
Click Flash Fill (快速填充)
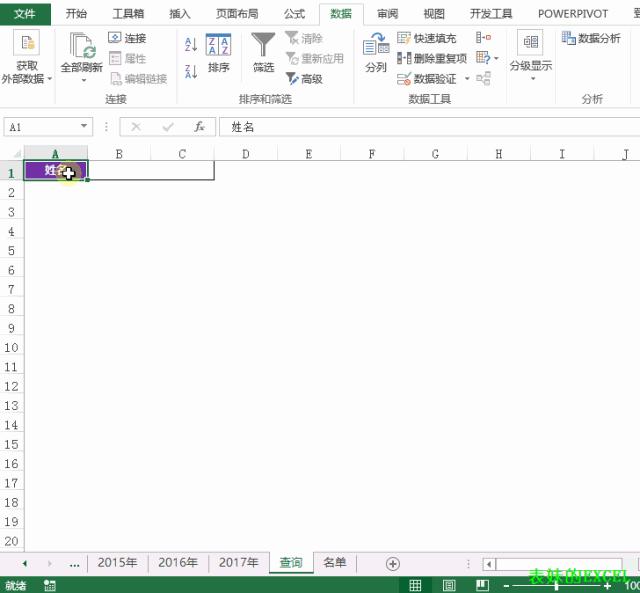click(427, 38)
